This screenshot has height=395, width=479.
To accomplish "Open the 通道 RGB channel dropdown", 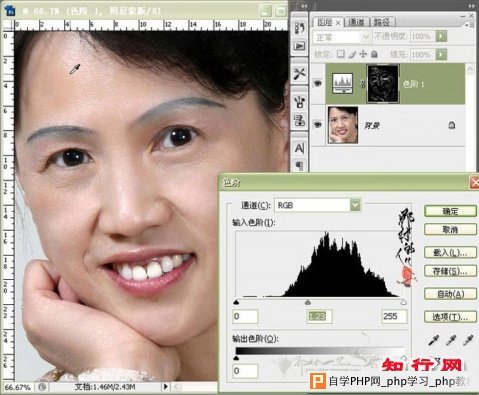I will [x=355, y=205].
